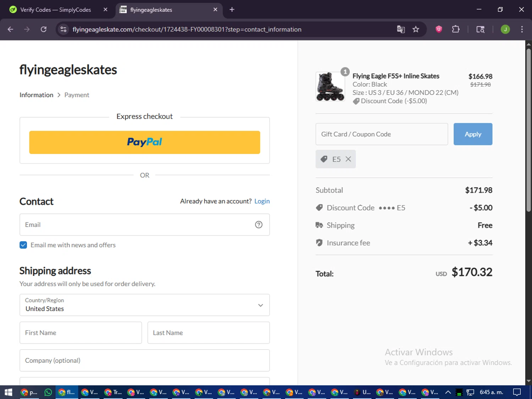Click the tag icon on the E5 chip
Viewport: 532px width, 399px height.
[324, 159]
